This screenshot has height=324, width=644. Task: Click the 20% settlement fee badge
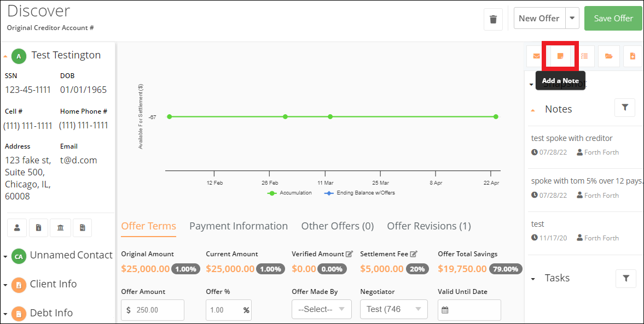coord(417,269)
